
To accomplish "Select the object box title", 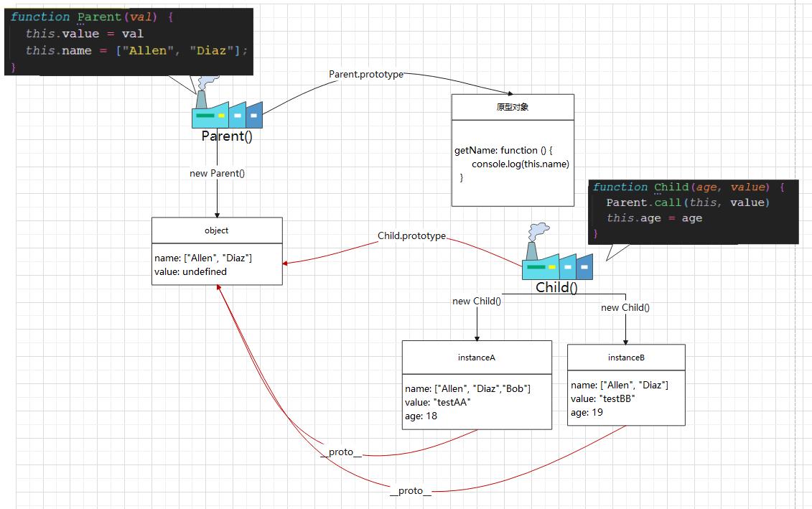I will click(x=217, y=230).
